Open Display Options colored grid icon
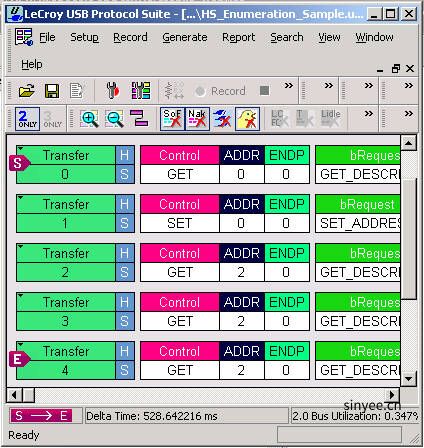This screenshot has width=424, height=448. pos(141,90)
